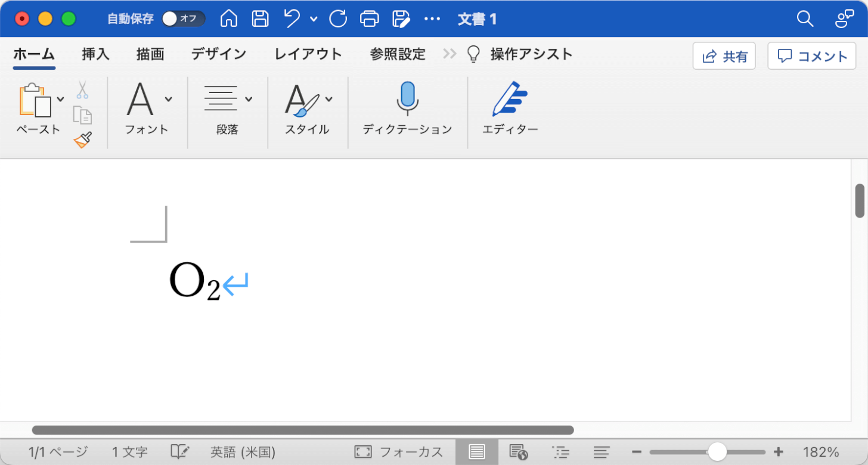
Task: Search the document with magnifier icon
Action: [805, 19]
